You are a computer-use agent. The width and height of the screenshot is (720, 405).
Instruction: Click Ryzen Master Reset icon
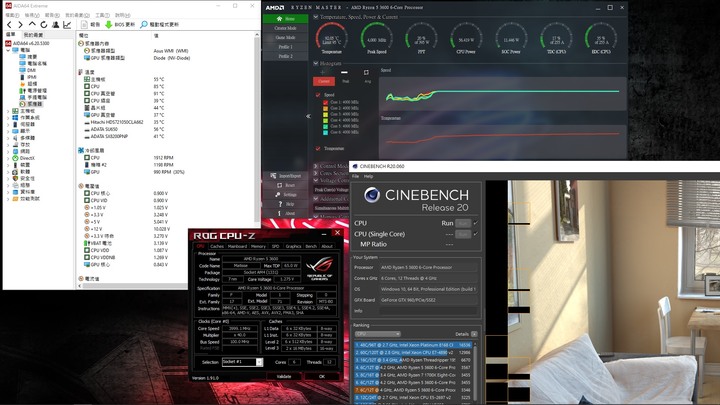coord(279,185)
